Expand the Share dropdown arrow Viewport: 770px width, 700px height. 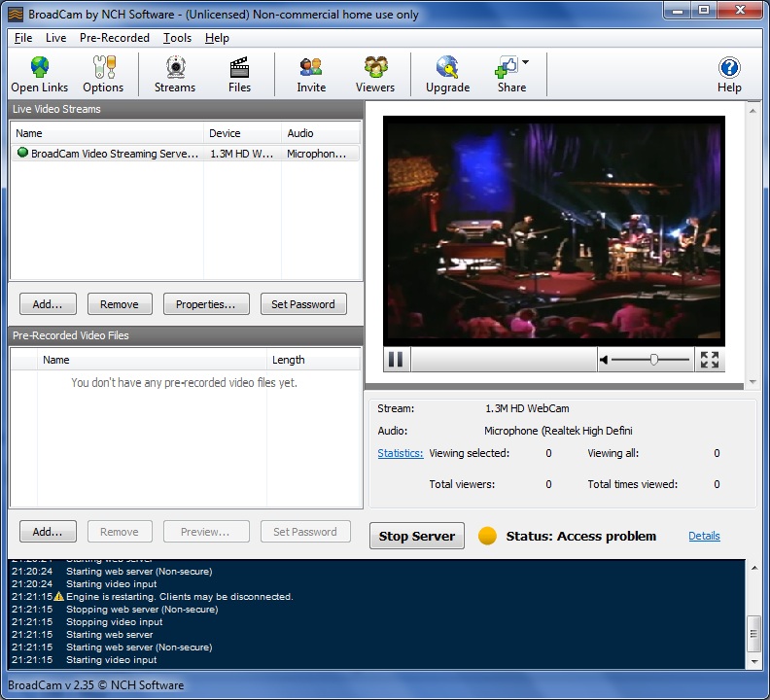click(525, 62)
